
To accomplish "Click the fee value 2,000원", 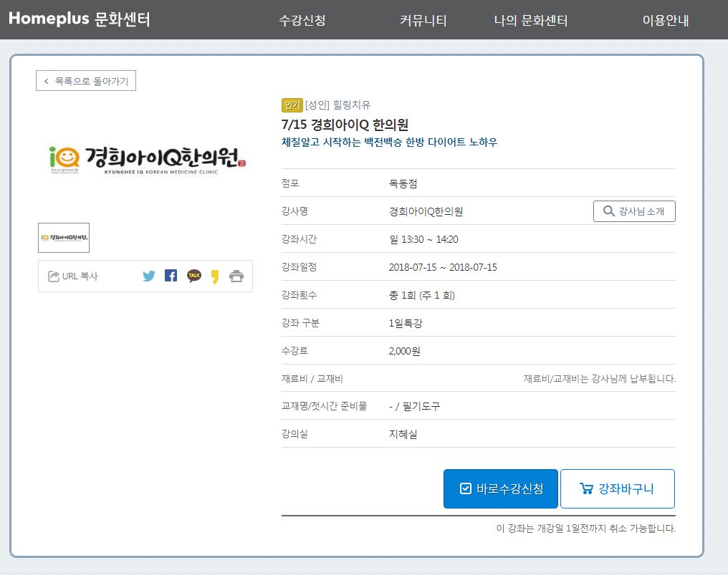I will click(x=404, y=351).
